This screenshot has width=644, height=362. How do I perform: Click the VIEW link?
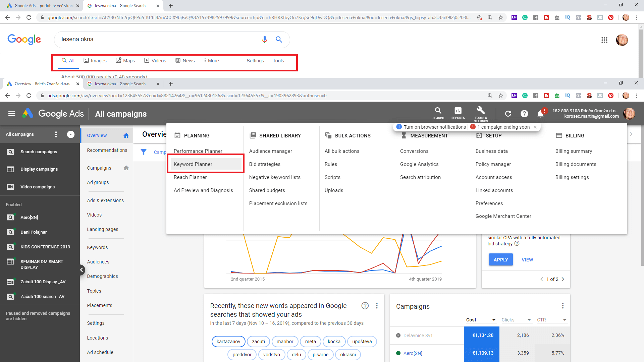[x=527, y=260]
